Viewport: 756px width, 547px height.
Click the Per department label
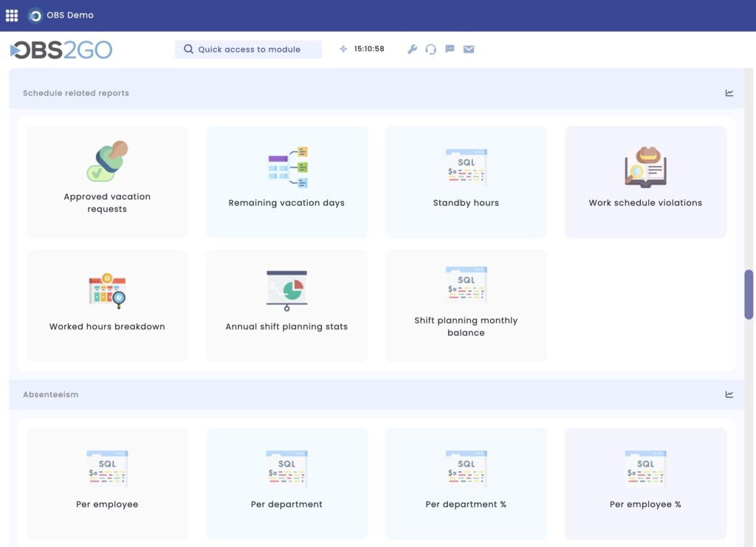click(287, 504)
